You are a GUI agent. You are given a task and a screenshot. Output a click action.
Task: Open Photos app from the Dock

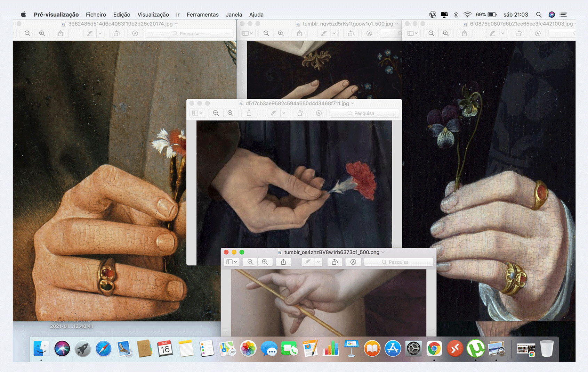248,348
